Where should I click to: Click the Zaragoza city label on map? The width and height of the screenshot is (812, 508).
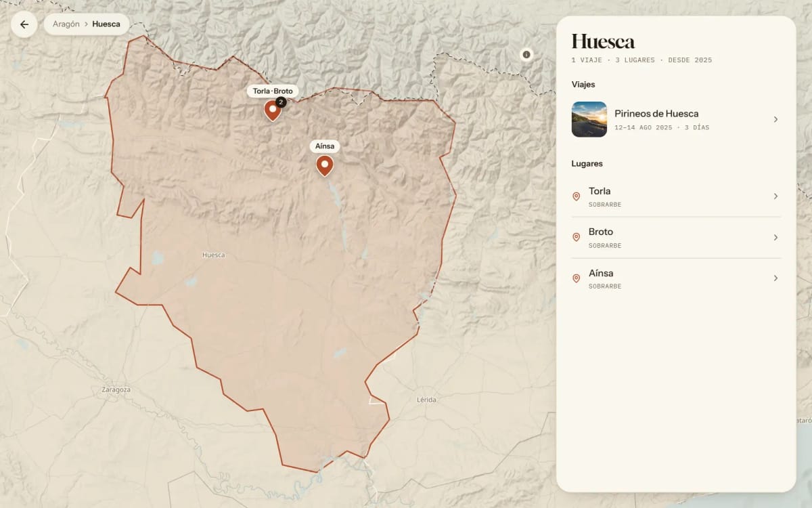pos(116,390)
